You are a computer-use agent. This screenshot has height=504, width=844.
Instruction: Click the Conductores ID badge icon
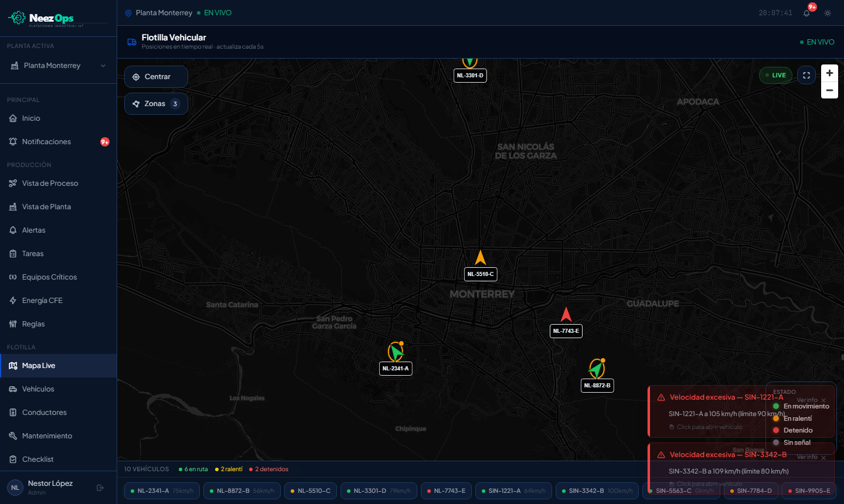(13, 413)
